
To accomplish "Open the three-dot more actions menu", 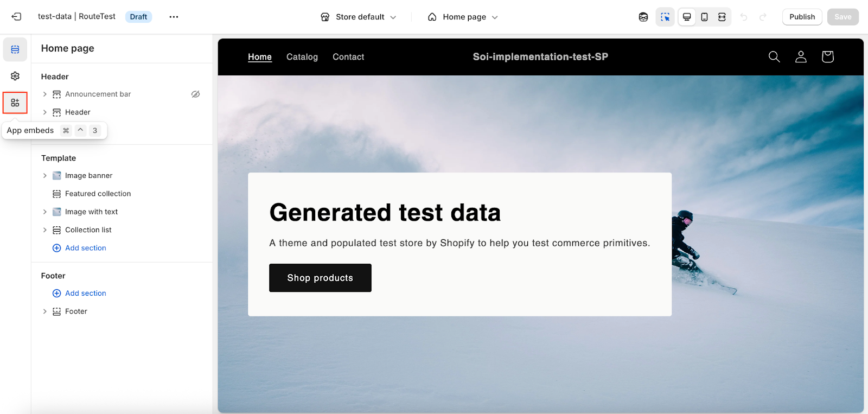I will point(174,17).
